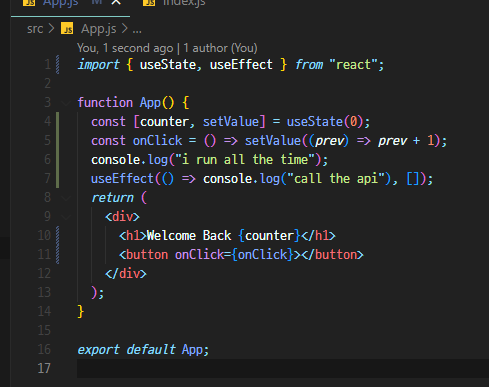Select src in the breadcrumb path

click(x=35, y=29)
